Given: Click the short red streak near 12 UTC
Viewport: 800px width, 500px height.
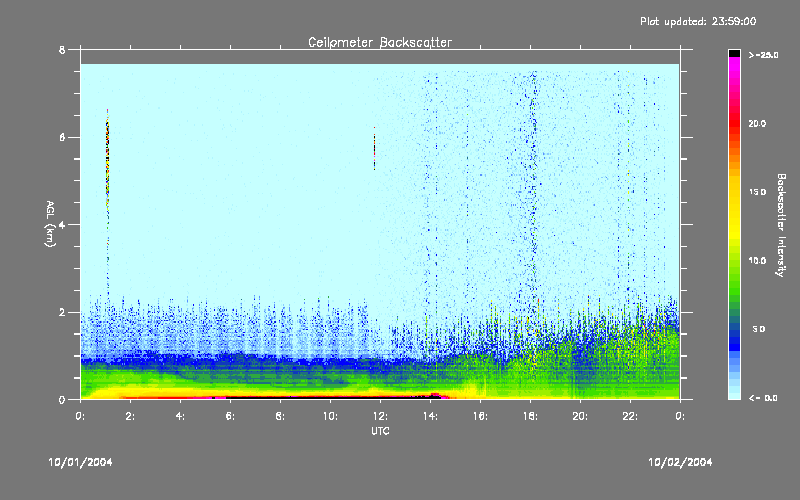Looking at the screenshot, I should click(x=374, y=148).
